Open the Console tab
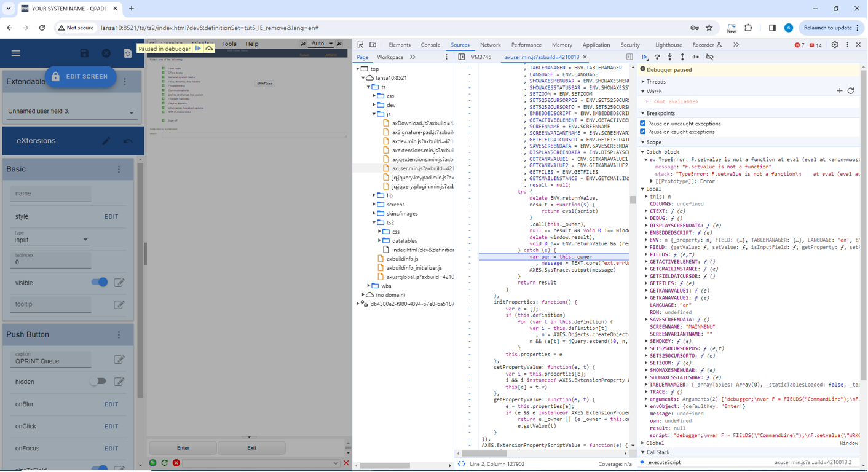Image resolution: width=868 pixels, height=472 pixels. click(430, 45)
